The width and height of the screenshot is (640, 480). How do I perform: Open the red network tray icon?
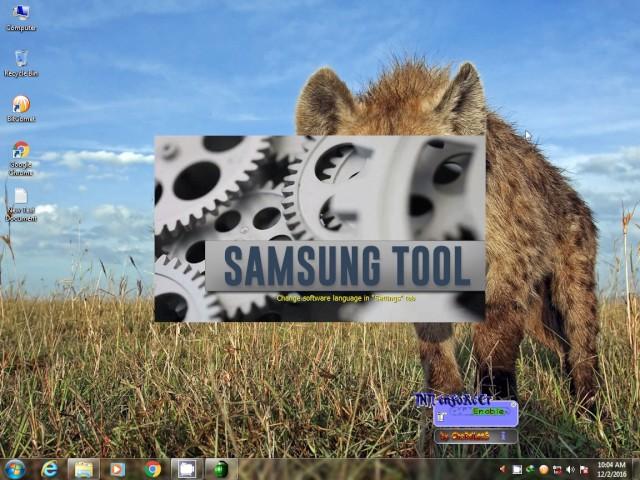[x=557, y=469]
